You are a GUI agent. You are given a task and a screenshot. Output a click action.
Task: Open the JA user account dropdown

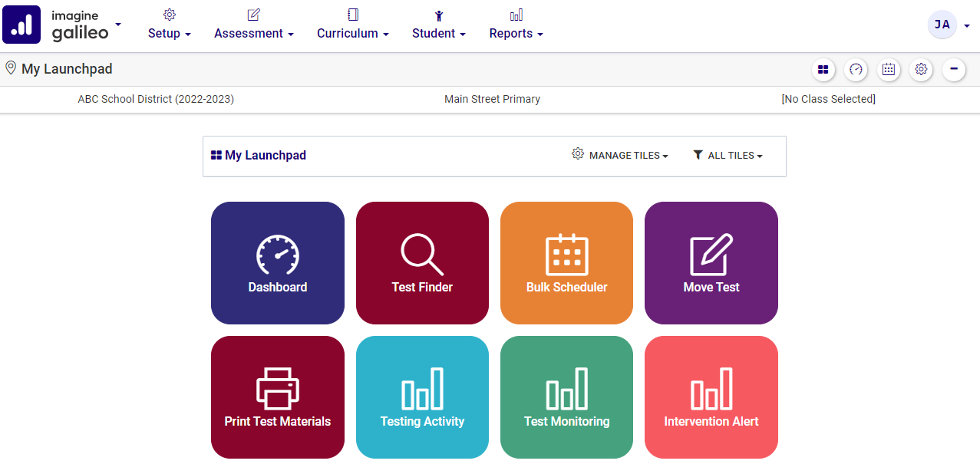coord(949,25)
